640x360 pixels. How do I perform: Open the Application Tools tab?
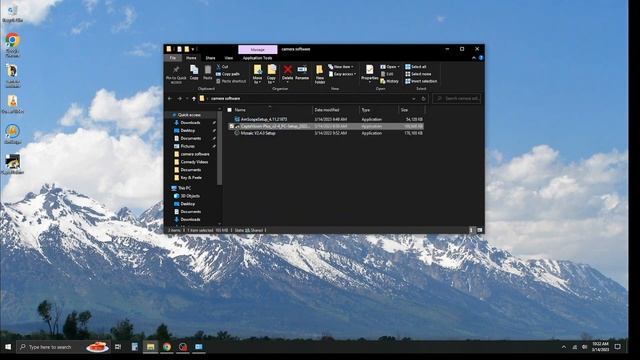coord(257,58)
